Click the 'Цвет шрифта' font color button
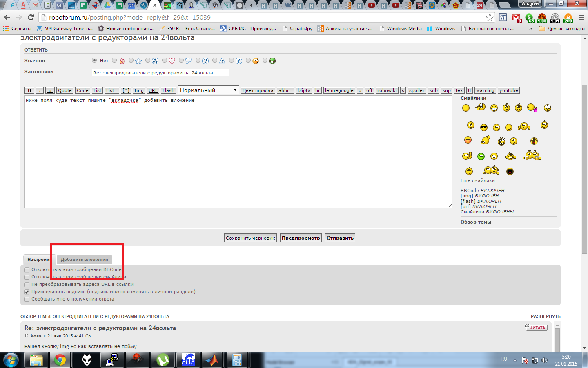588x368 pixels. click(258, 90)
